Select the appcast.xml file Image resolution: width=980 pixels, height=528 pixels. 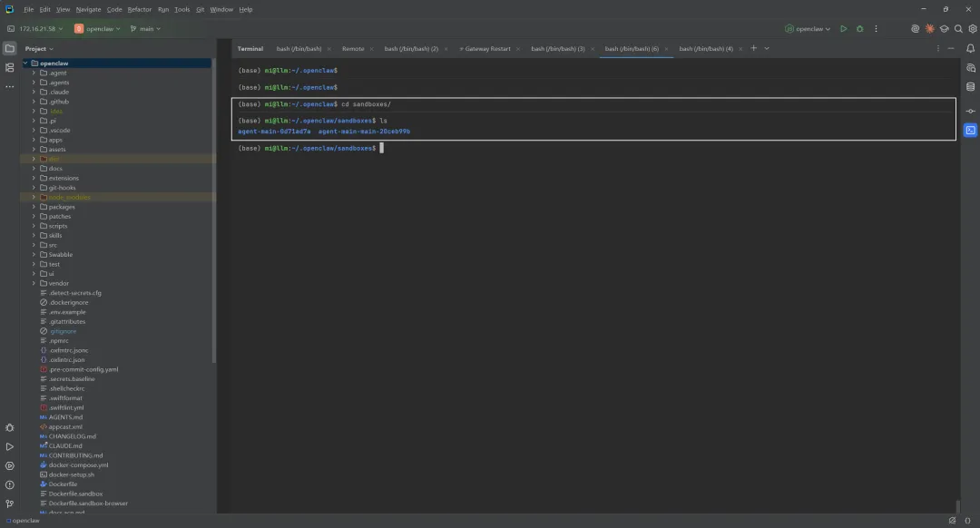[65, 426]
